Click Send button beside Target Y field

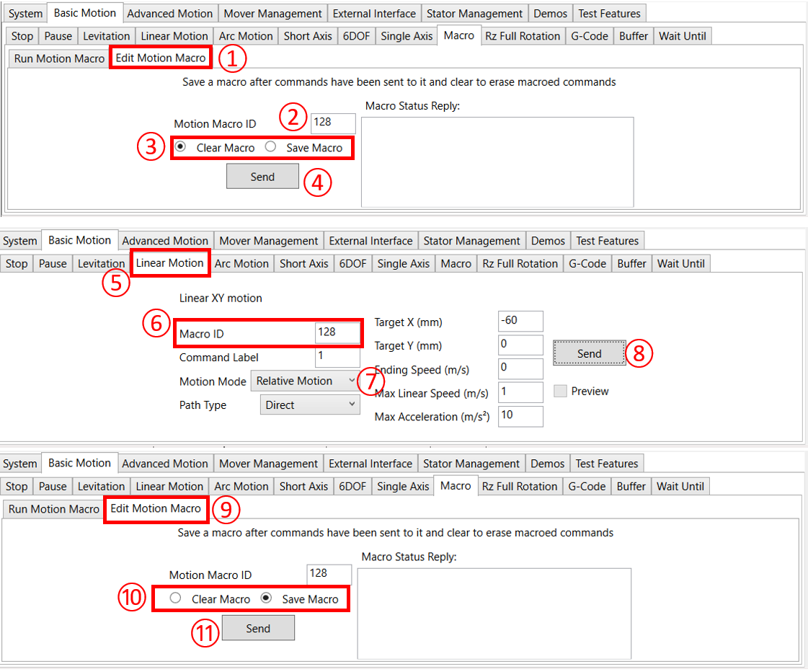point(589,353)
